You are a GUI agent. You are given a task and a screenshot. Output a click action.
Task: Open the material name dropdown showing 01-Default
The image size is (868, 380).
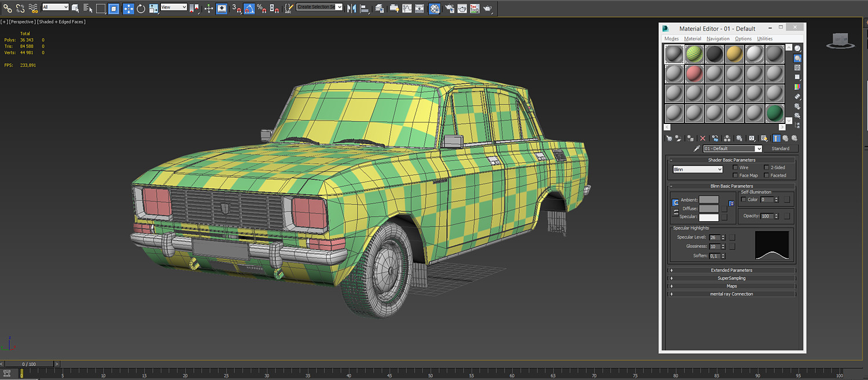[758, 148]
